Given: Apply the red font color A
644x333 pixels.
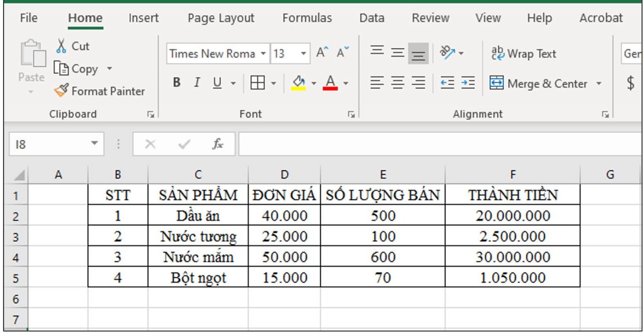Looking at the screenshot, I should 330,83.
